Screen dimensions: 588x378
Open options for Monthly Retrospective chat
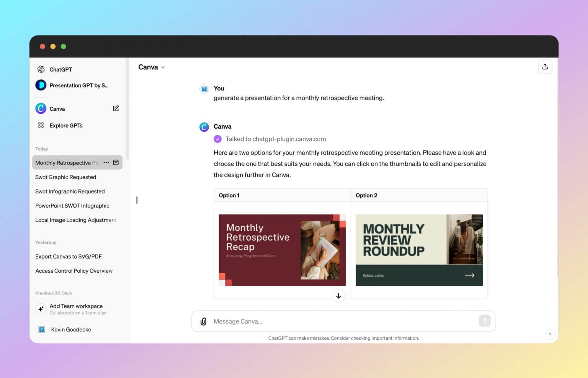click(x=106, y=162)
